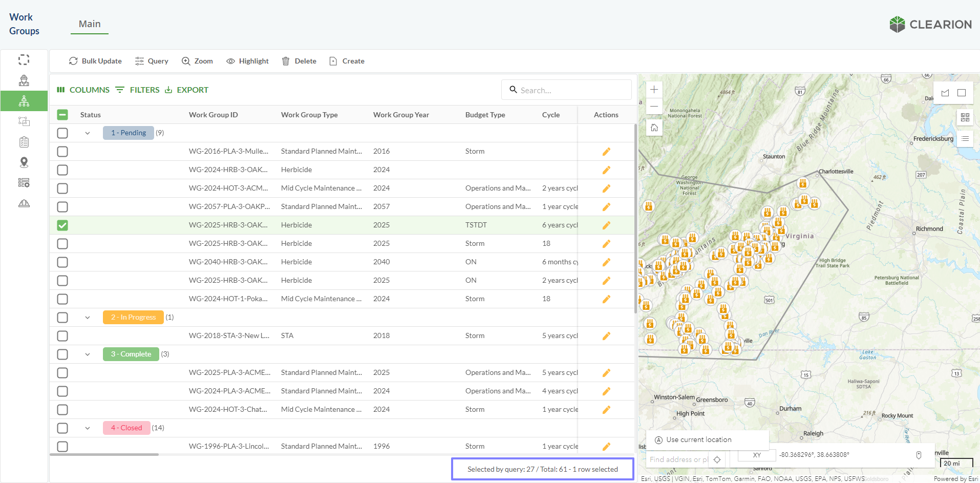Collapse the 3 - Complete group chevron
This screenshot has width=980, height=483.
pos(88,354)
